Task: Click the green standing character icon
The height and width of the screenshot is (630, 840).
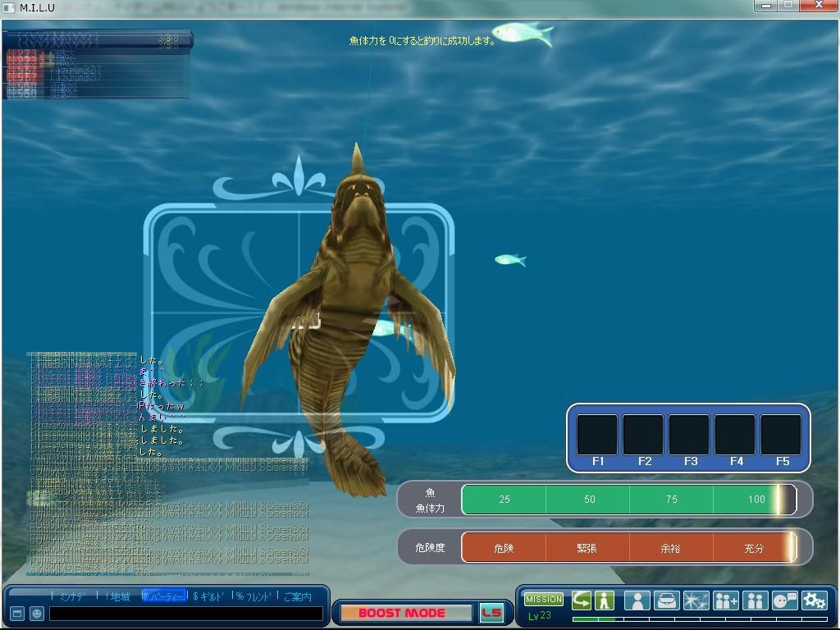Action: click(x=605, y=600)
